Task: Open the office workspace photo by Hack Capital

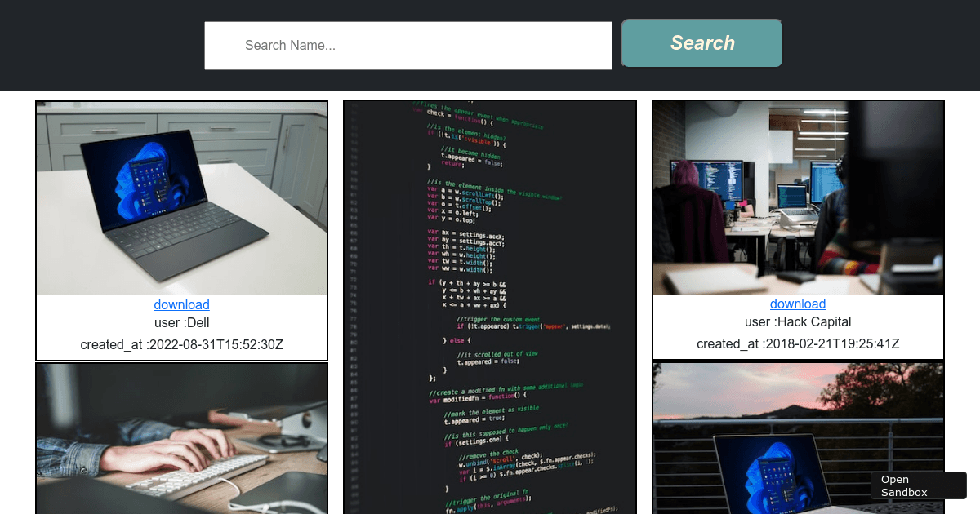Action: 798,197
